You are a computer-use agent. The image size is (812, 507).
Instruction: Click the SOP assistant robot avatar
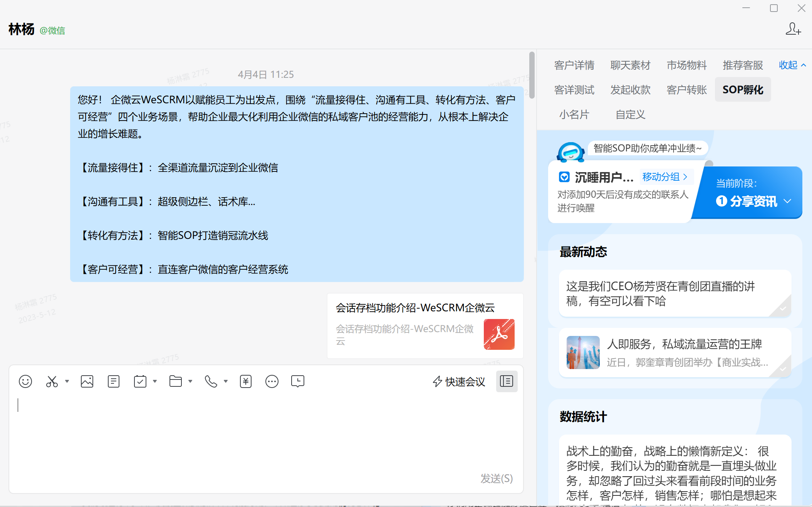click(x=571, y=152)
